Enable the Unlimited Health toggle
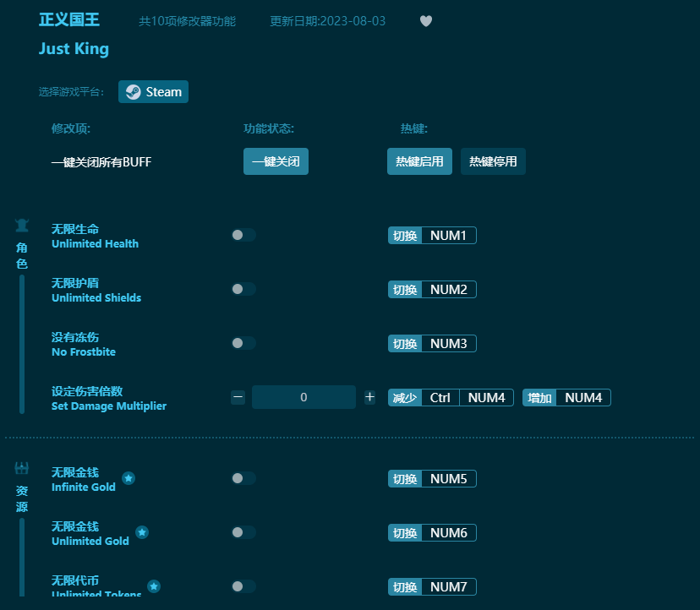The height and width of the screenshot is (610, 700). (243, 237)
